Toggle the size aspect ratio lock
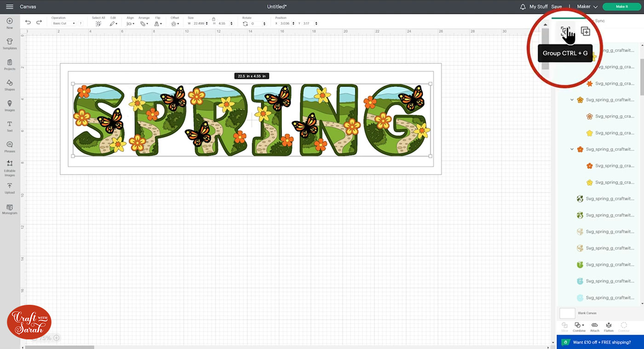644x349 pixels. coord(213,19)
